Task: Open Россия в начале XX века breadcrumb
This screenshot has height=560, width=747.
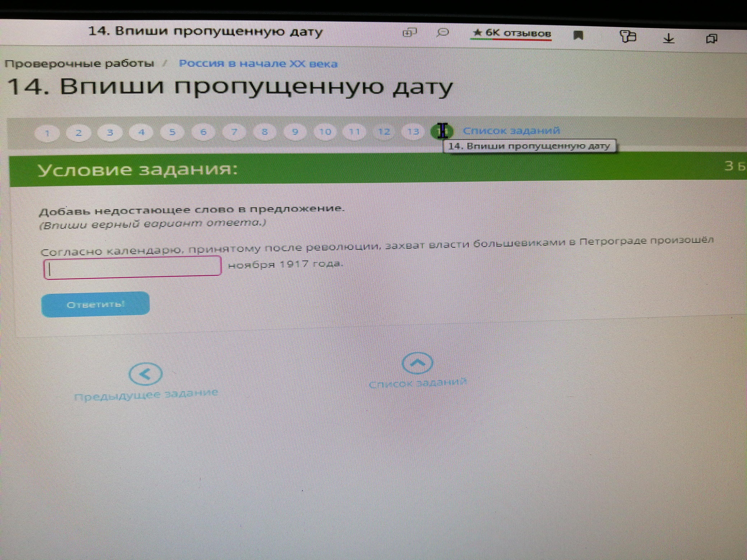Action: point(258,64)
